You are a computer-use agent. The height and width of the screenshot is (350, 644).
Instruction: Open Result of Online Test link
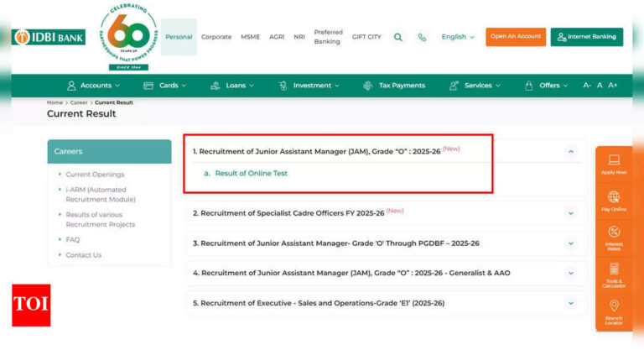(x=251, y=174)
